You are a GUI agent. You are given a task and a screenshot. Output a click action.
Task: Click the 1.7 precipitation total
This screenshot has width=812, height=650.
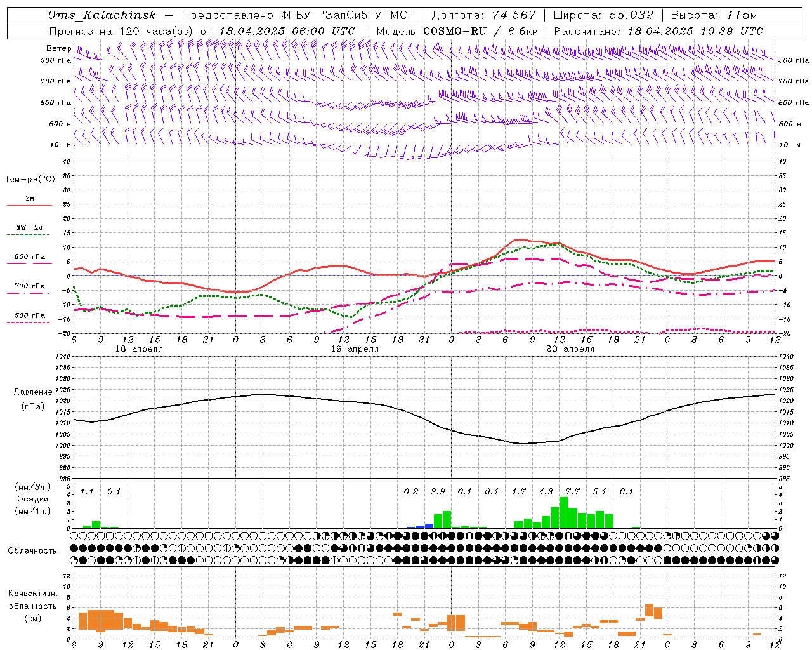[519, 491]
